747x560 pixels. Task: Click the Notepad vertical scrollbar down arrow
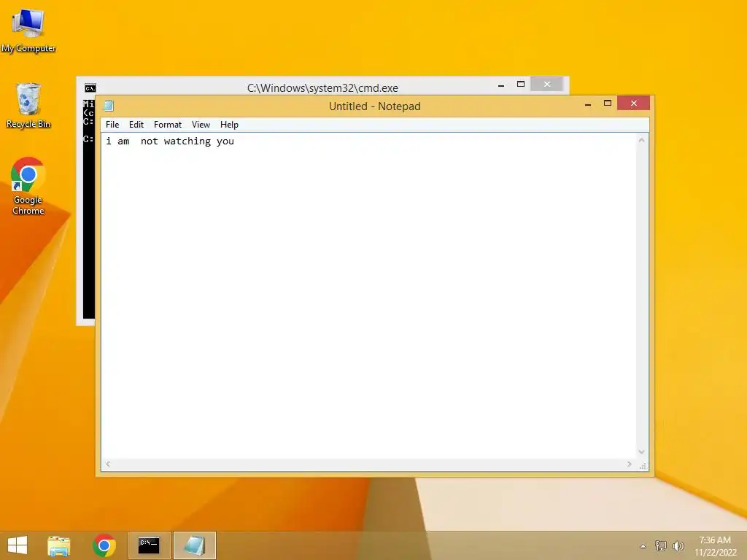coord(642,452)
